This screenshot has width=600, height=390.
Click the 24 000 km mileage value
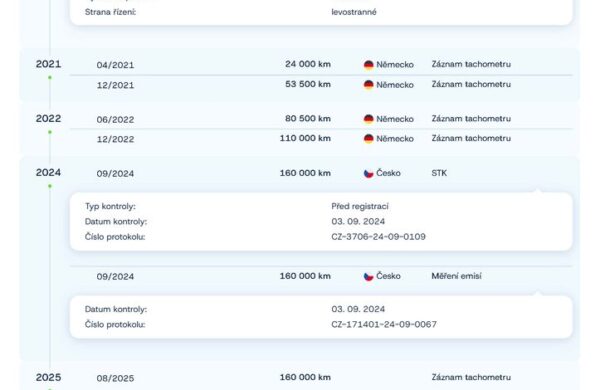point(308,64)
